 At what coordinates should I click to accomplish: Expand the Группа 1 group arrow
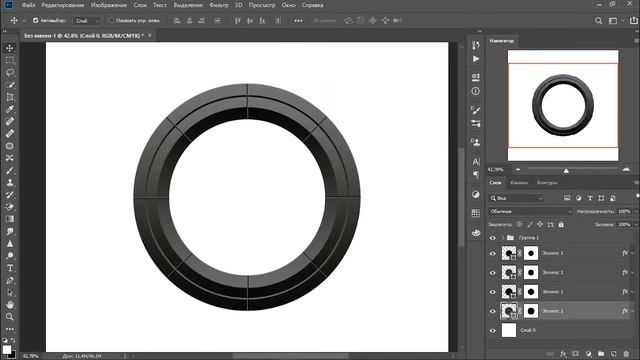tap(502, 238)
